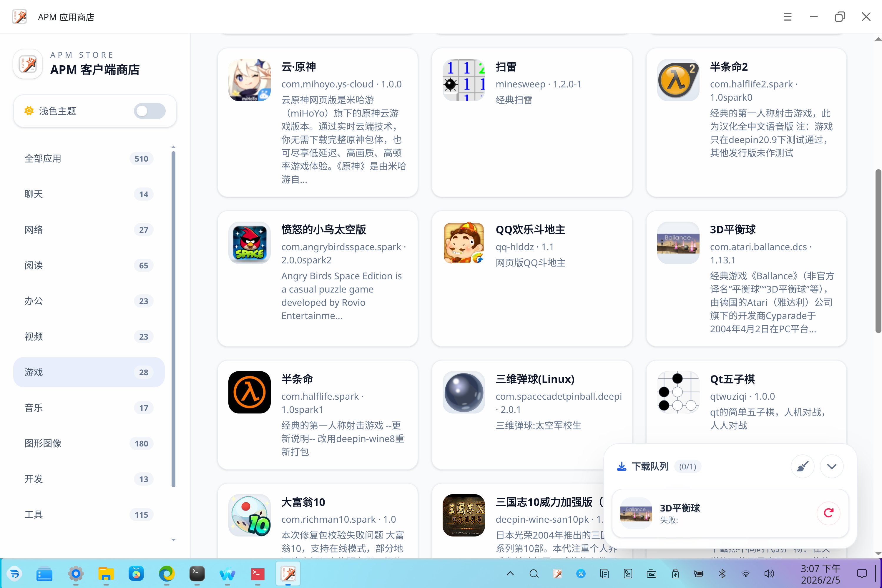Launch the deepin terminal from the taskbar

pyautogui.click(x=197, y=574)
